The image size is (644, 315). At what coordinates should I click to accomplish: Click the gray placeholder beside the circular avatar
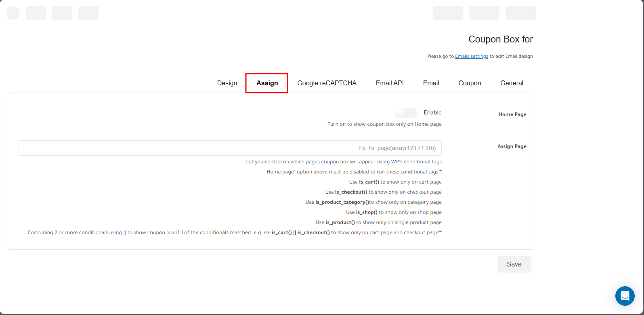pos(36,13)
